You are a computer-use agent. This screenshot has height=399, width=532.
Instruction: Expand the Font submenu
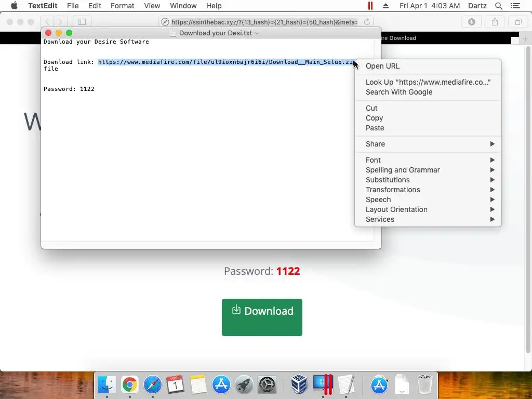(x=428, y=160)
